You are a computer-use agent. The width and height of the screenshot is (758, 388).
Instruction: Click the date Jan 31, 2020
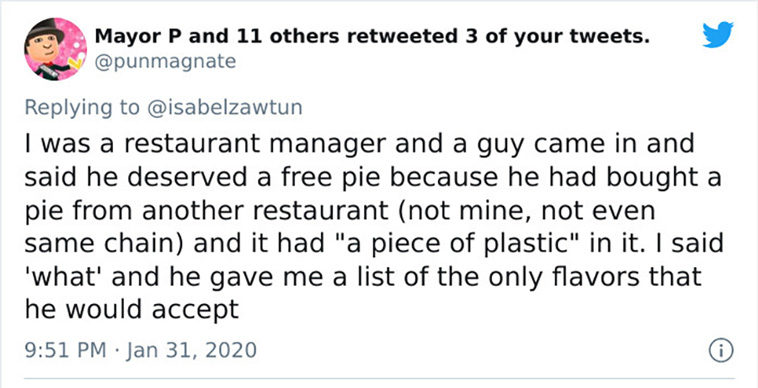click(x=191, y=350)
